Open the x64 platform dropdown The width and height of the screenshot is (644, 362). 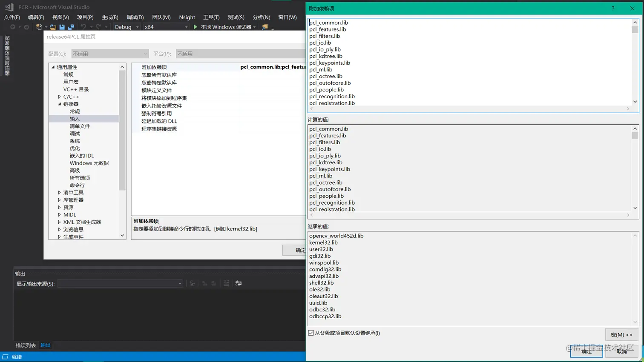(x=166, y=27)
